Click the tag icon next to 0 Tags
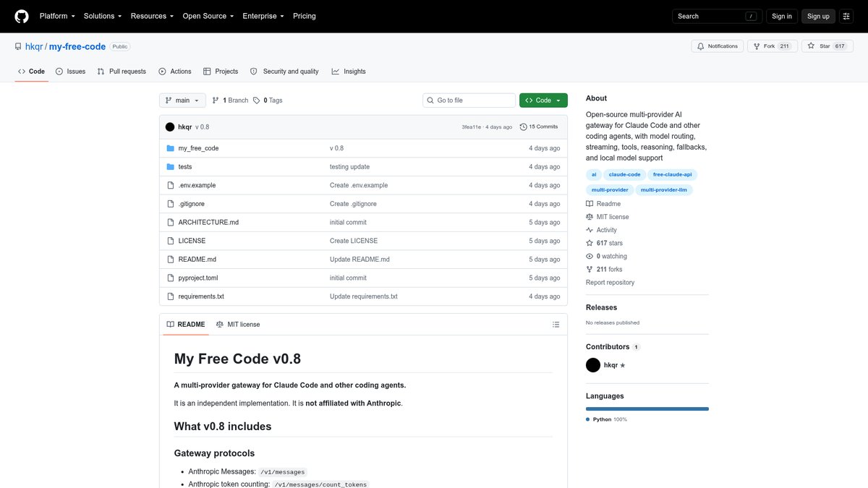 click(256, 100)
